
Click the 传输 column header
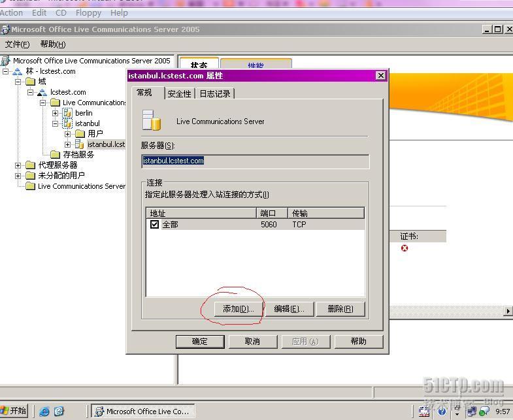pyautogui.click(x=326, y=214)
